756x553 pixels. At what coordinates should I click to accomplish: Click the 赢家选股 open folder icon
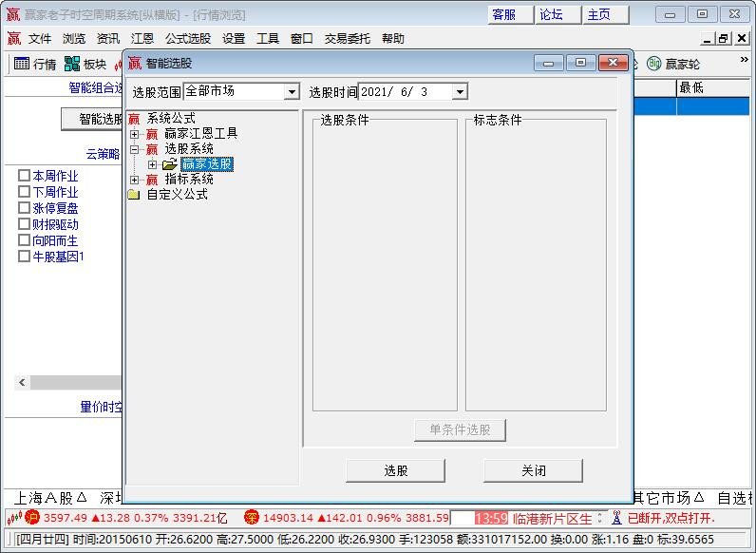[170, 164]
